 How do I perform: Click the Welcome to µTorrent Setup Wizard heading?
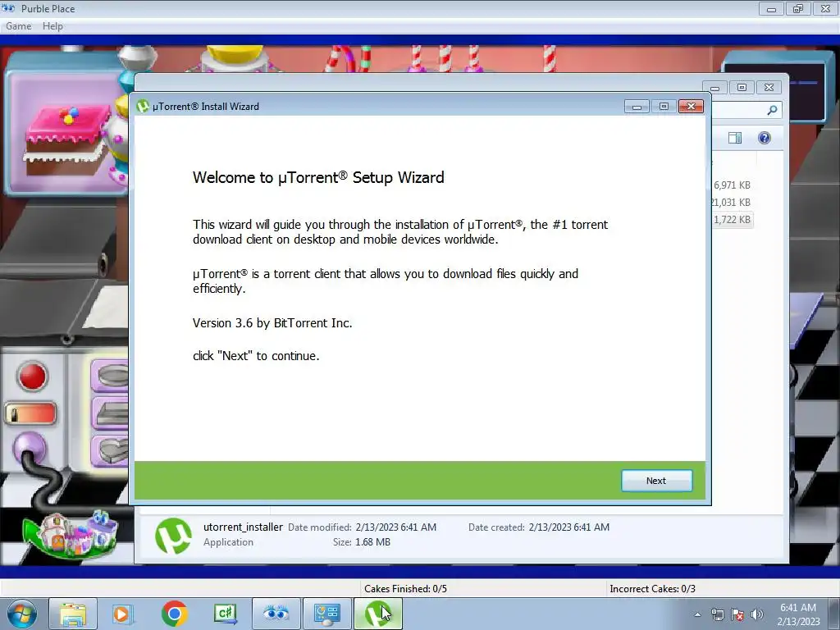click(318, 177)
